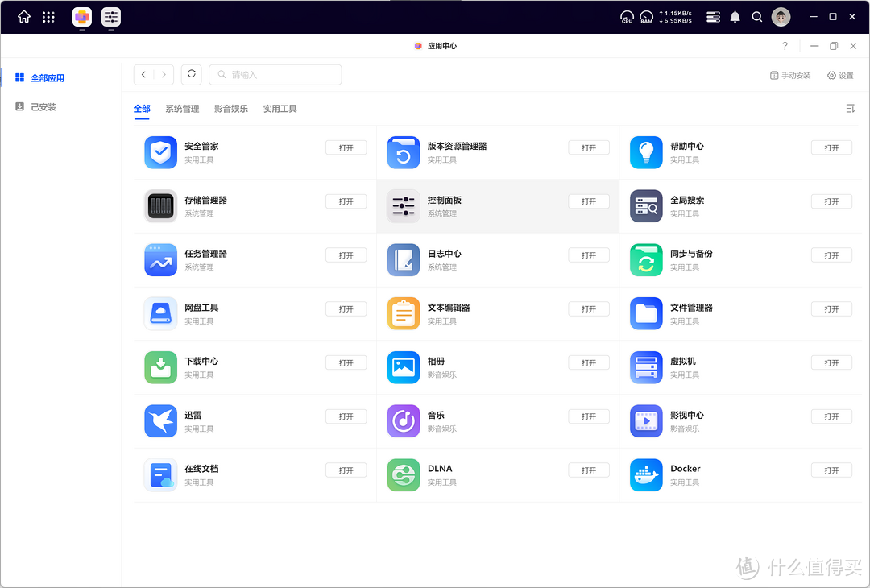Screen dimensions: 870x588
Task: Open the 相册 photo album icon
Action: pos(403,367)
